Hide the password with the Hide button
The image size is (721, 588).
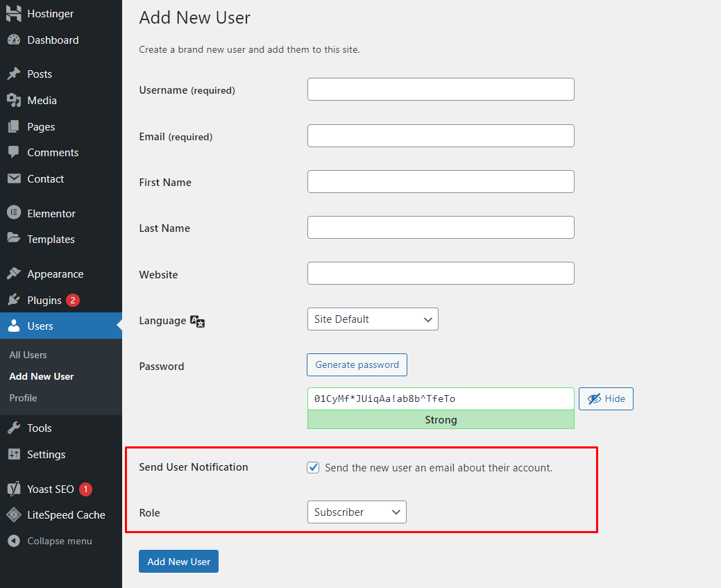[606, 398]
